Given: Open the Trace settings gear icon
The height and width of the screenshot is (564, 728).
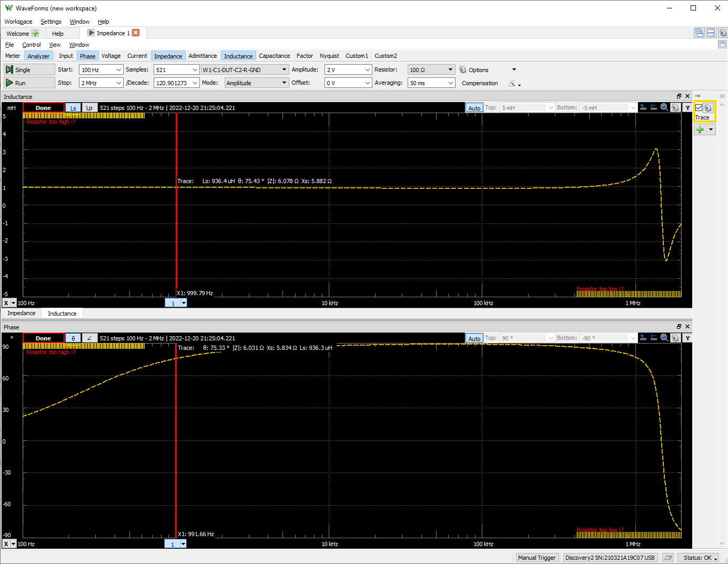Looking at the screenshot, I should click(709, 108).
